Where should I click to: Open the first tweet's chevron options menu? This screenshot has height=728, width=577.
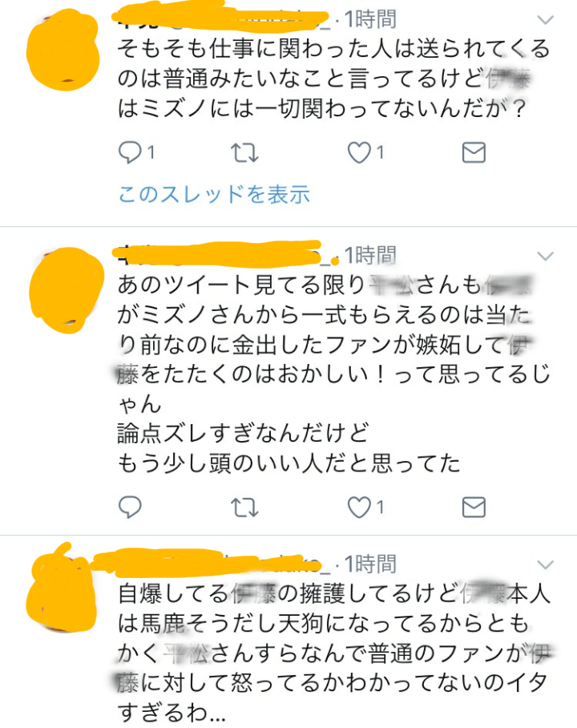coord(546,20)
